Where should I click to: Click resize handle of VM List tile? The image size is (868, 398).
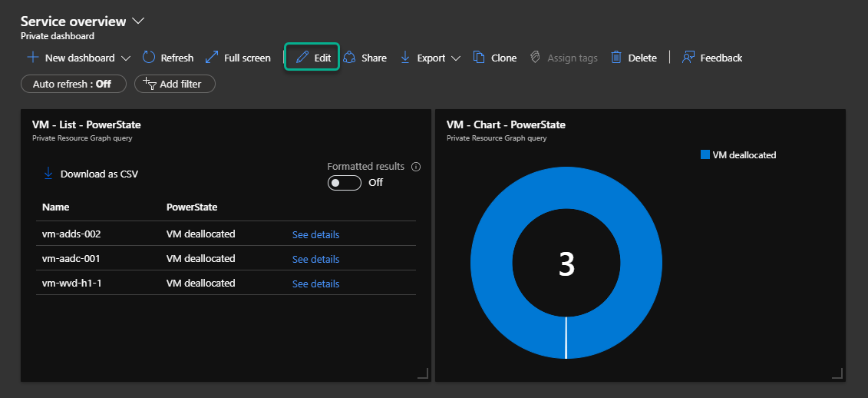[x=423, y=373]
